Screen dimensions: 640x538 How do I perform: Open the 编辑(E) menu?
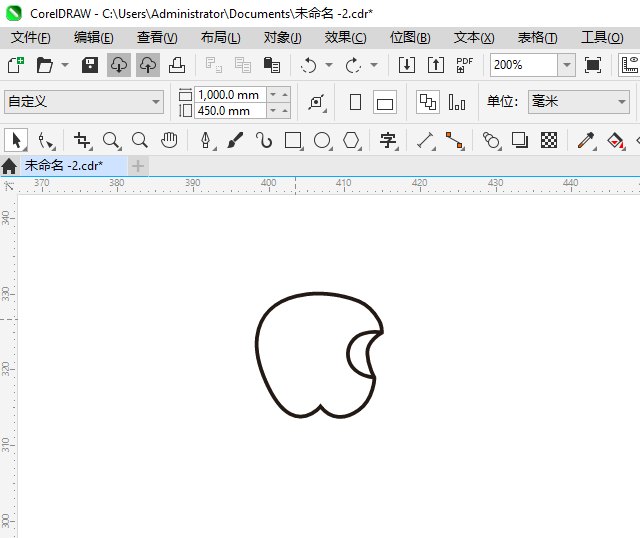[93, 38]
